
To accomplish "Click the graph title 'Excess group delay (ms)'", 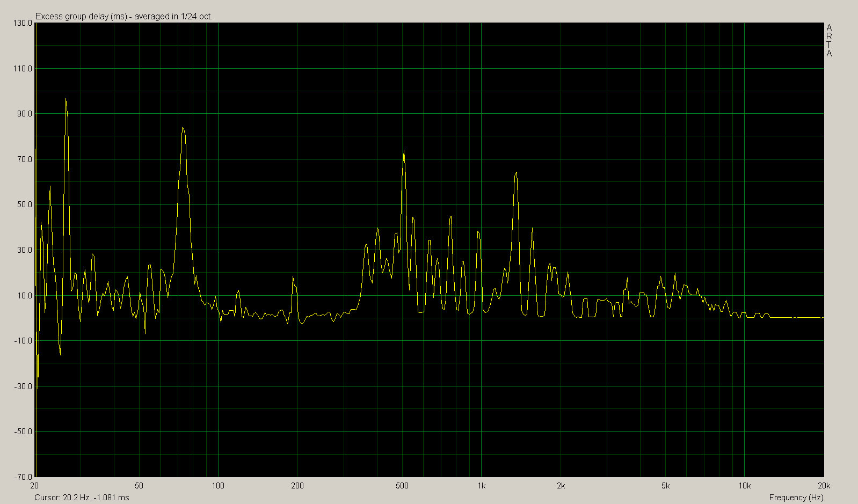I will click(x=81, y=17).
